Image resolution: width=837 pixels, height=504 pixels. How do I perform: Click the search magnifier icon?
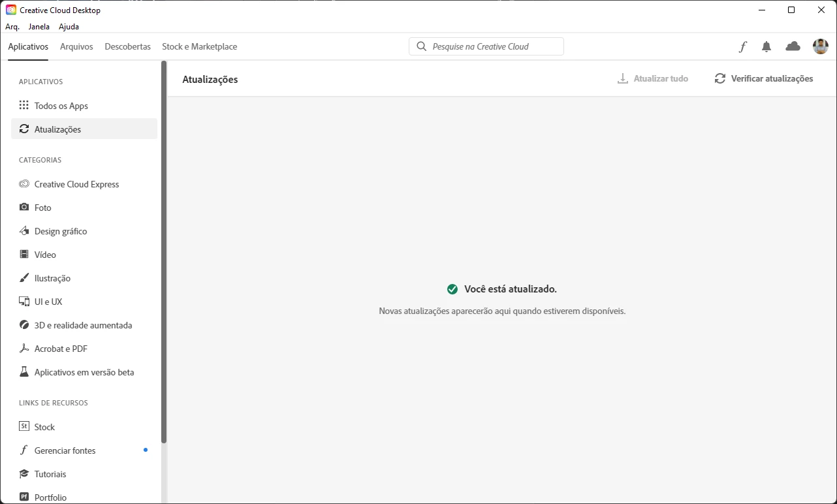click(421, 46)
